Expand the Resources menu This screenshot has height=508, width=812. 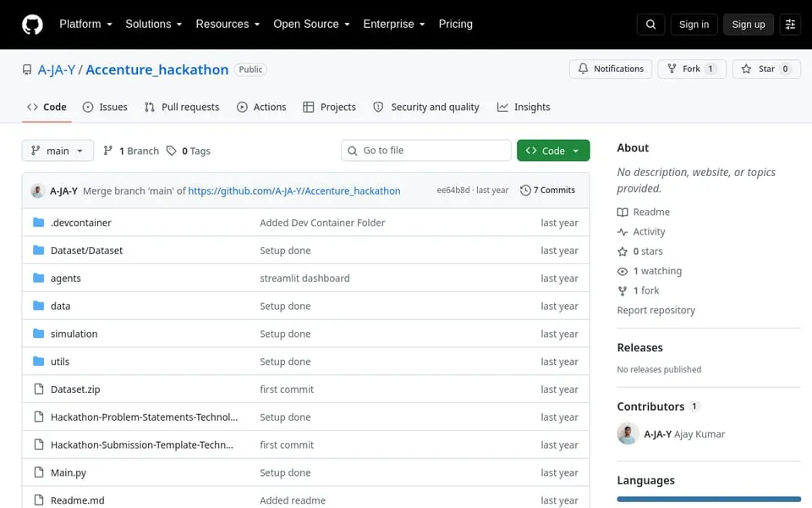pyautogui.click(x=228, y=24)
